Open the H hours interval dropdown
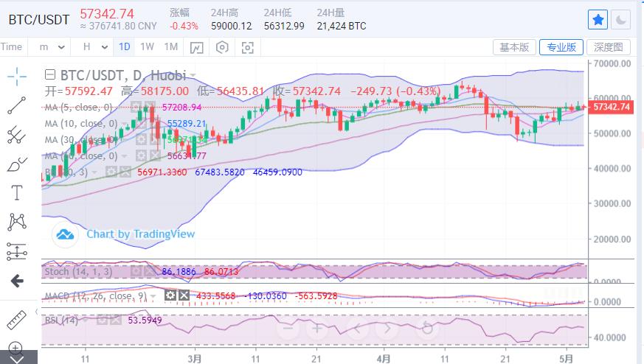This screenshot has height=364, width=644. click(95, 47)
